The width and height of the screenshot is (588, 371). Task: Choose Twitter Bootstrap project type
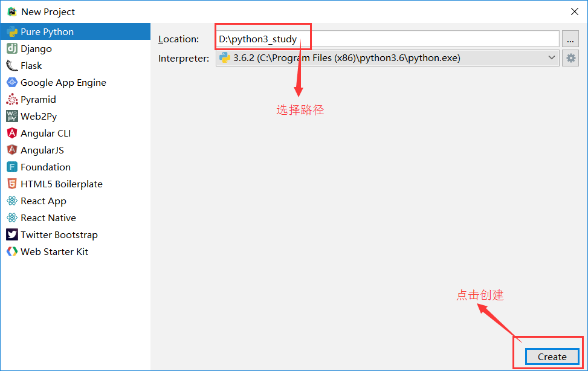76,234
